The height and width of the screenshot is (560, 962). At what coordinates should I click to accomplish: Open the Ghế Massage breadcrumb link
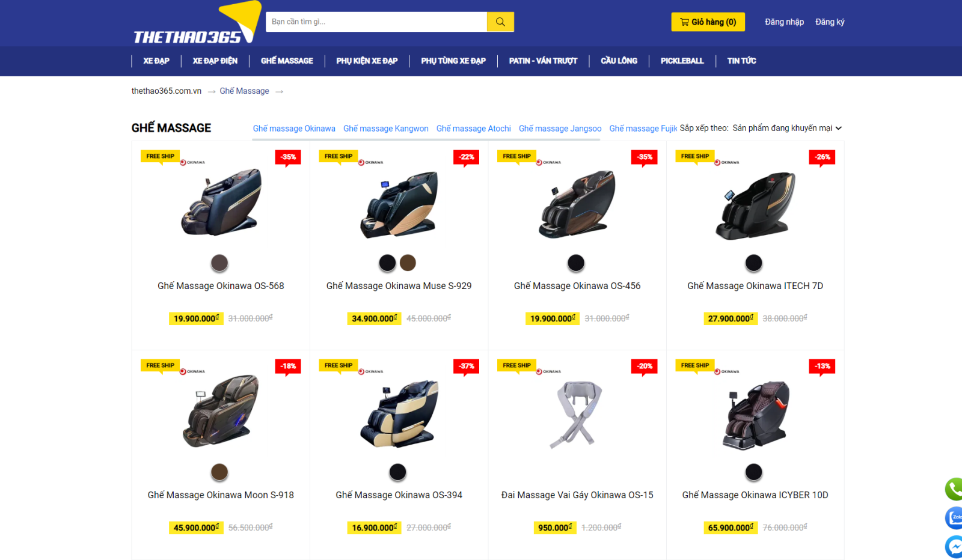(x=244, y=91)
